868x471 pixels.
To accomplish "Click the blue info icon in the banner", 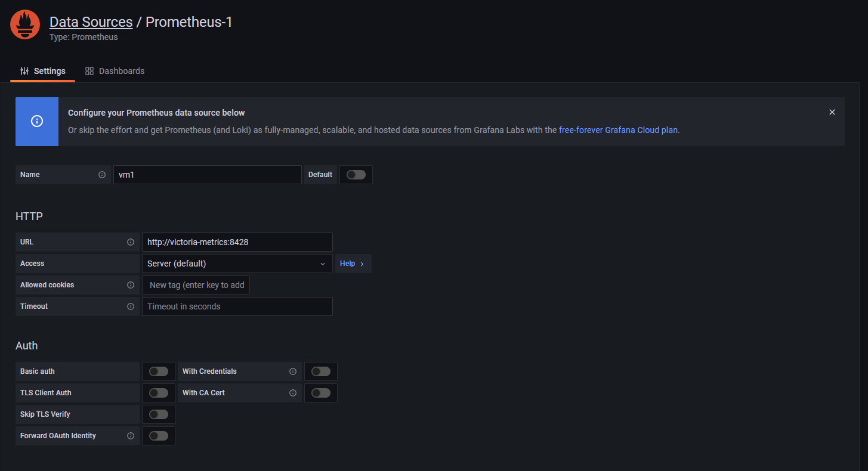I will [x=37, y=121].
